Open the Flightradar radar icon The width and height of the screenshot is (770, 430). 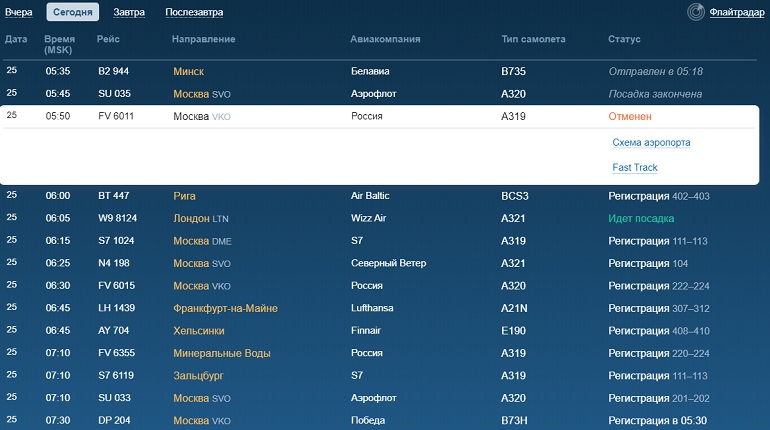tap(695, 12)
